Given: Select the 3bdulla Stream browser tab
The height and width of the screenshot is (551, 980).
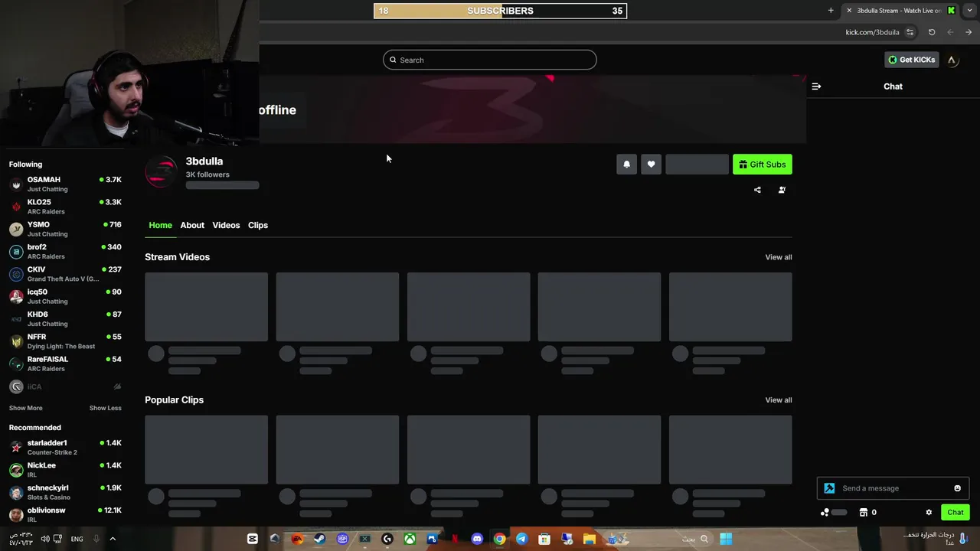Looking at the screenshot, I should (900, 11).
